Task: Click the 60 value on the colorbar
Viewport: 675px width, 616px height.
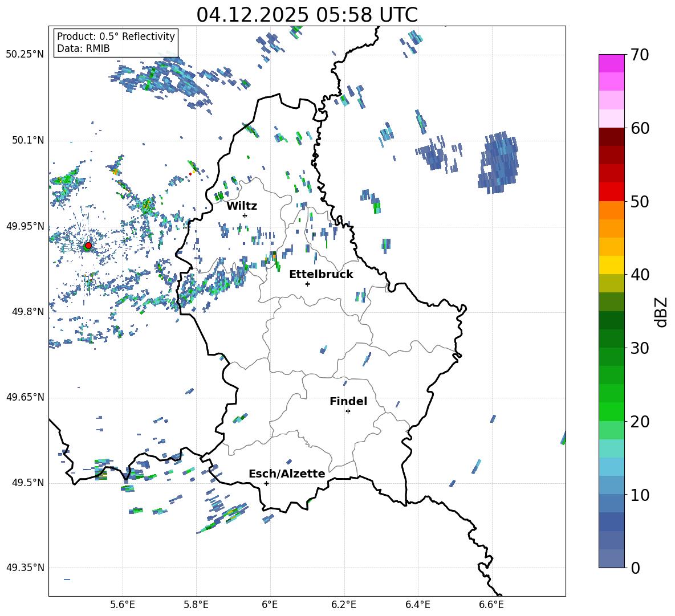Action: [640, 128]
